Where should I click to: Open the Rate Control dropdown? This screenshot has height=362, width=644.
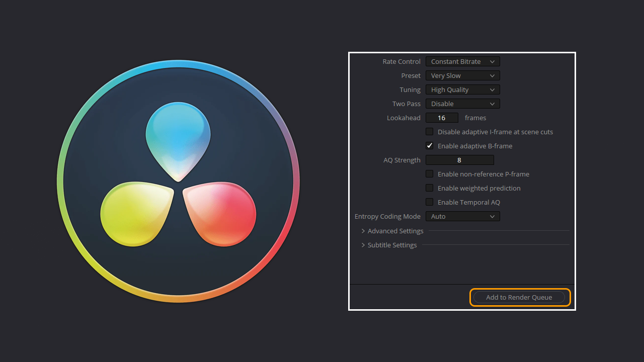462,61
